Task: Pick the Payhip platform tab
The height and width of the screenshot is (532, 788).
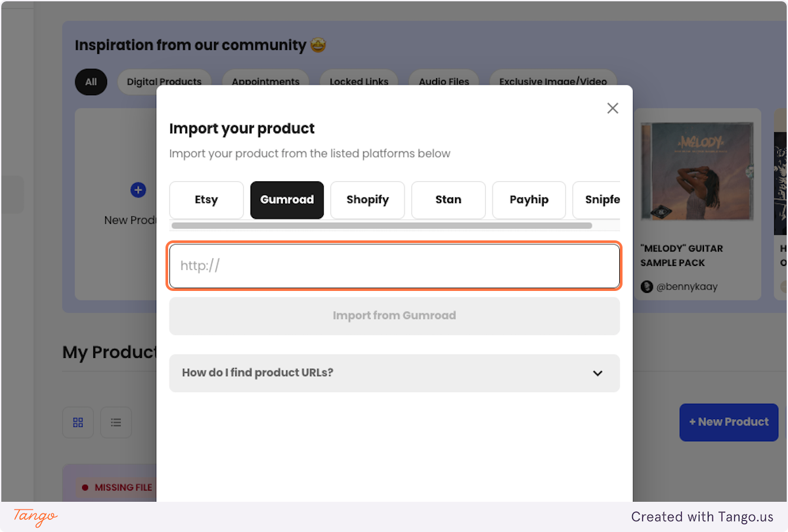Action: (529, 200)
